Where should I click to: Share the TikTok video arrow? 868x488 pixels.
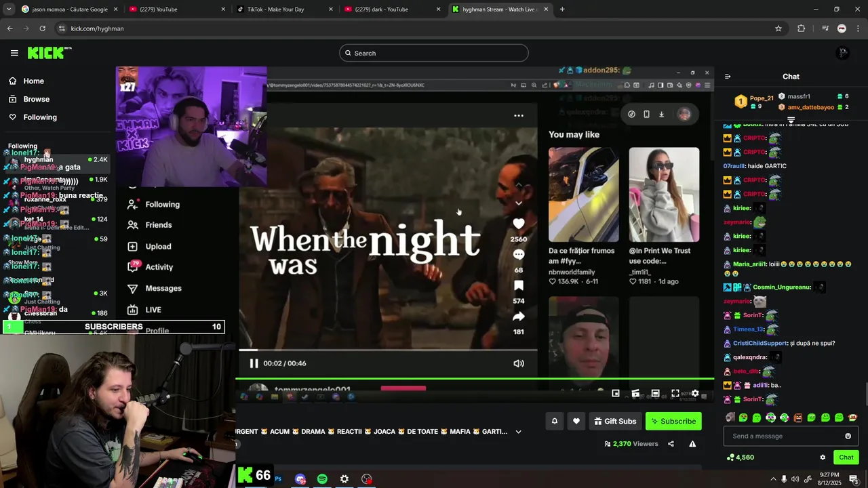(519, 317)
